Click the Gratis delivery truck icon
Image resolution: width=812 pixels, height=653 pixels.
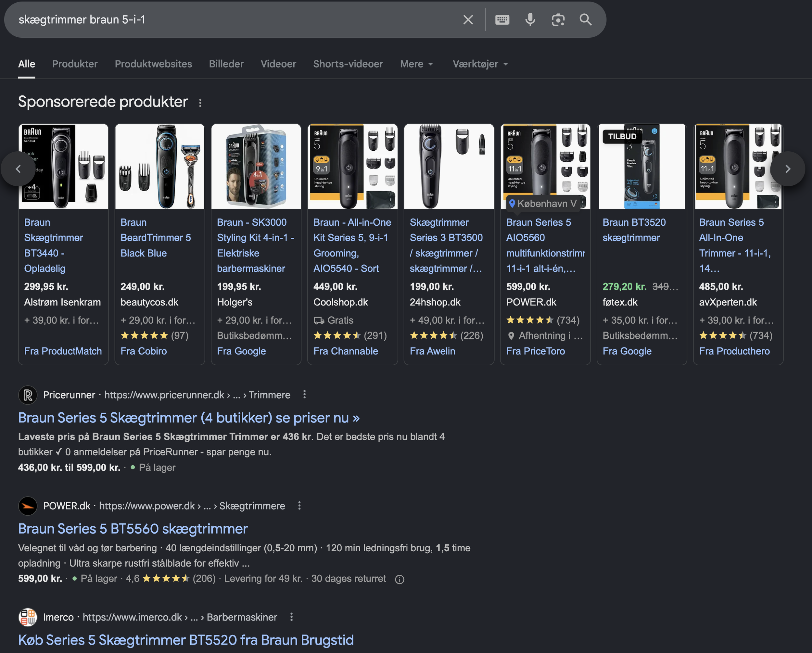click(319, 320)
